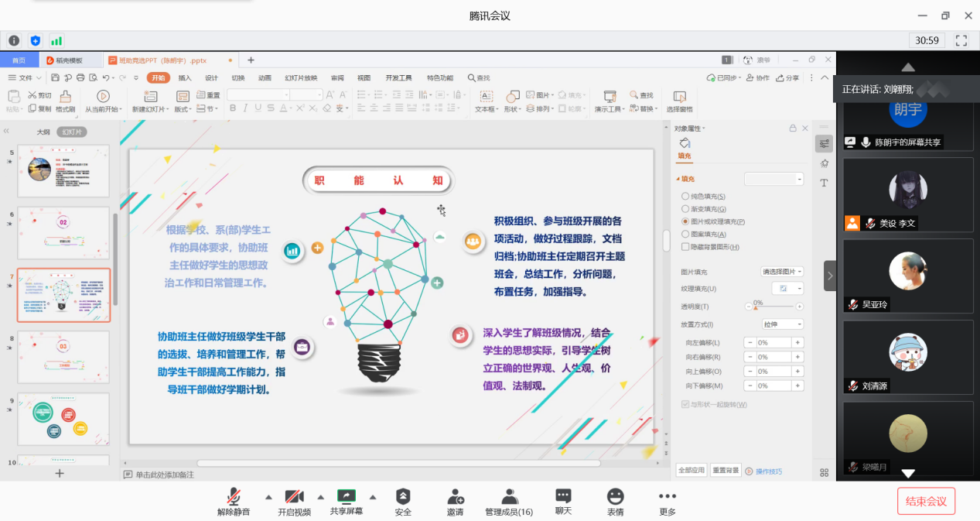Click the Cut (剪切) scissors icon
This screenshot has height=521, width=980.
point(32,95)
